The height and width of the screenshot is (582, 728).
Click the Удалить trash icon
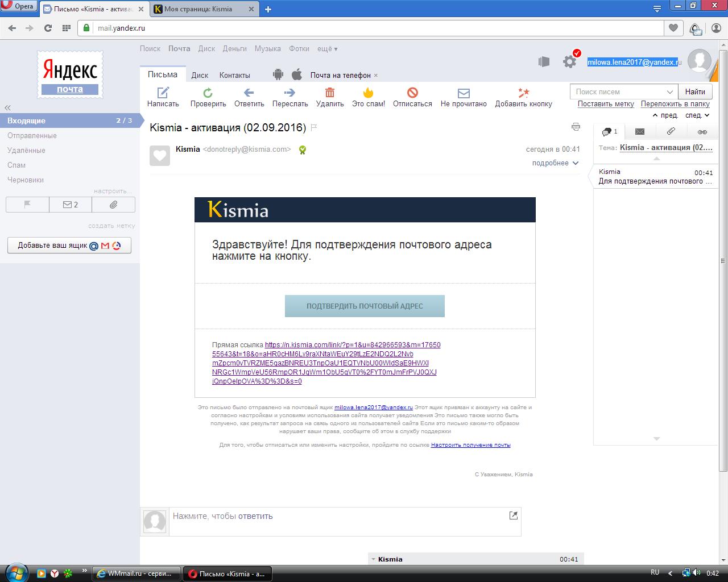330,93
